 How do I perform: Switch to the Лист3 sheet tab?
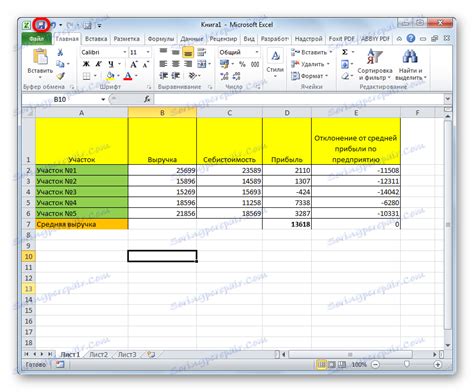[127, 355]
